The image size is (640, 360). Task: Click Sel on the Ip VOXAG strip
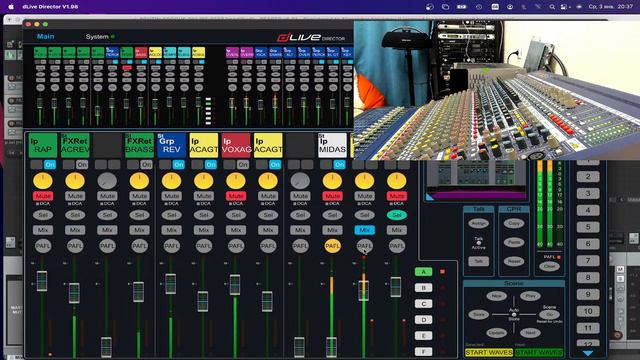pyautogui.click(x=236, y=215)
